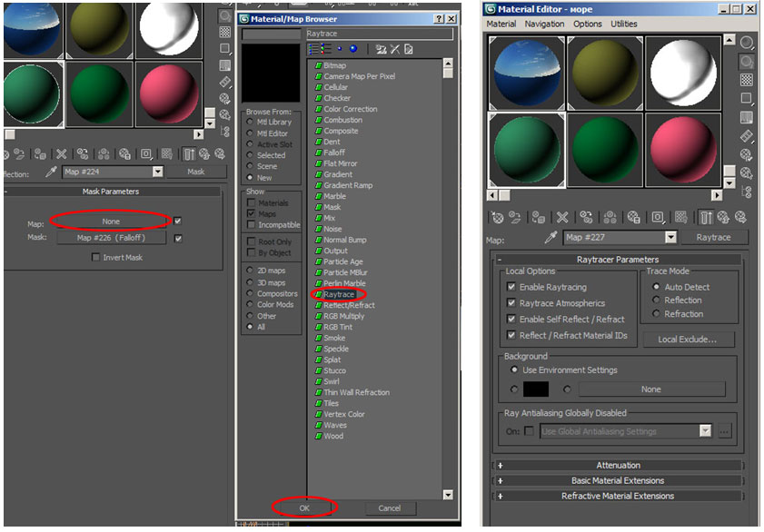
Task: Click Video Color Check icon in right editor
Action: click(747, 117)
